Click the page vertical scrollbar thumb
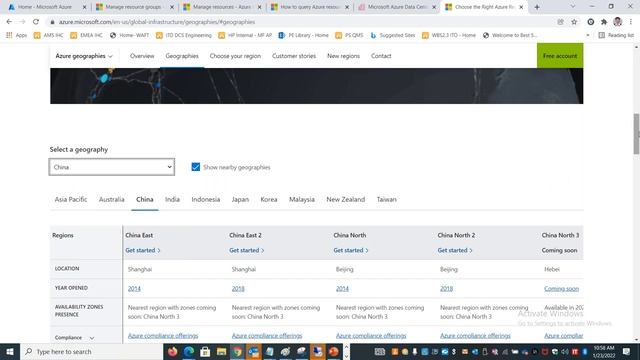Image resolution: width=640 pixels, height=360 pixels. pos(636,134)
